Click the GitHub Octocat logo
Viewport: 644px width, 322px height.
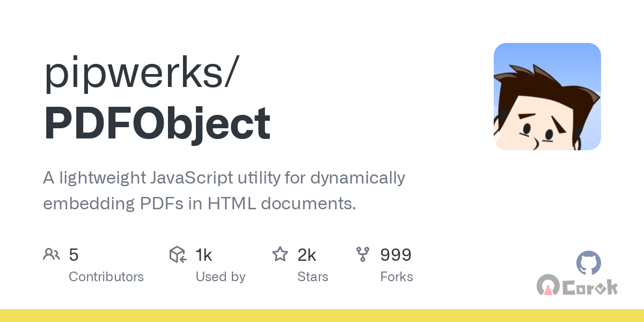click(589, 264)
